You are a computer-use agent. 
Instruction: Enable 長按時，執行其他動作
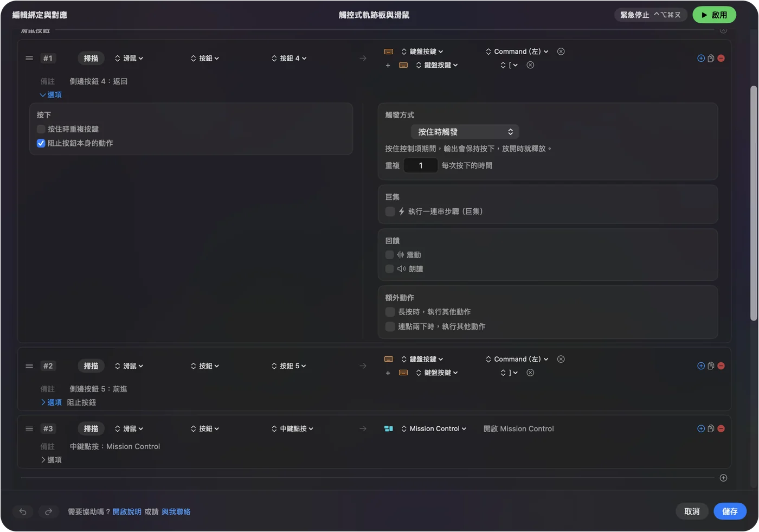pyautogui.click(x=390, y=312)
